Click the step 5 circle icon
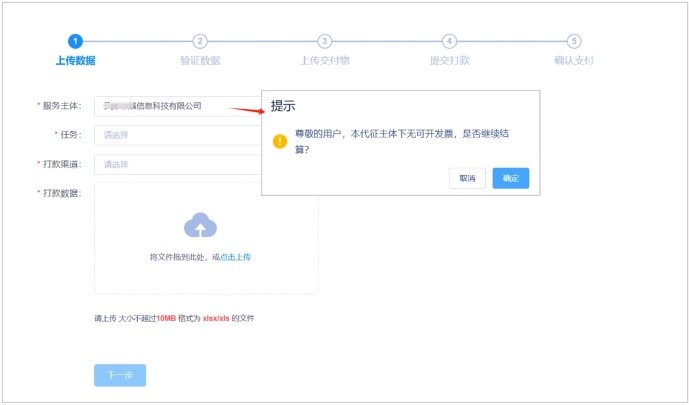Viewport: 689px width, 405px height. click(x=574, y=41)
